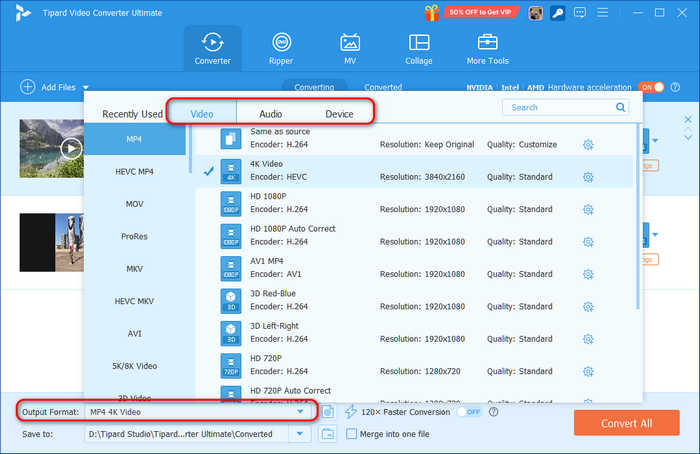700x454 pixels.
Task: Select the Device format tab
Action: (x=339, y=114)
